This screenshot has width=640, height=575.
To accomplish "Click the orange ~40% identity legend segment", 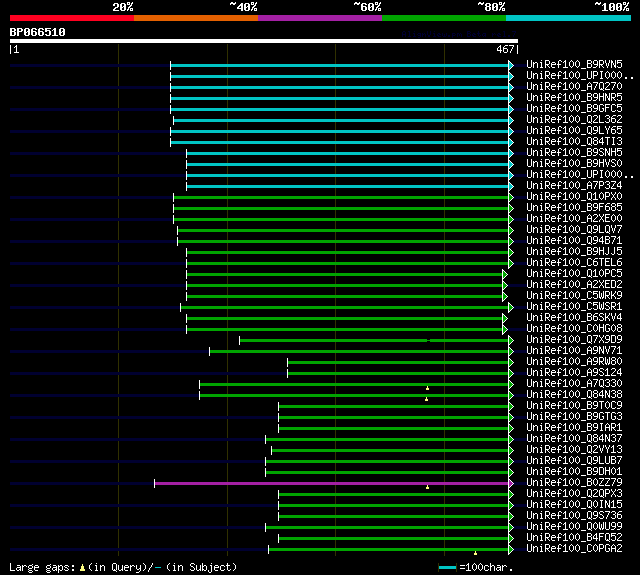I will coord(196,18).
